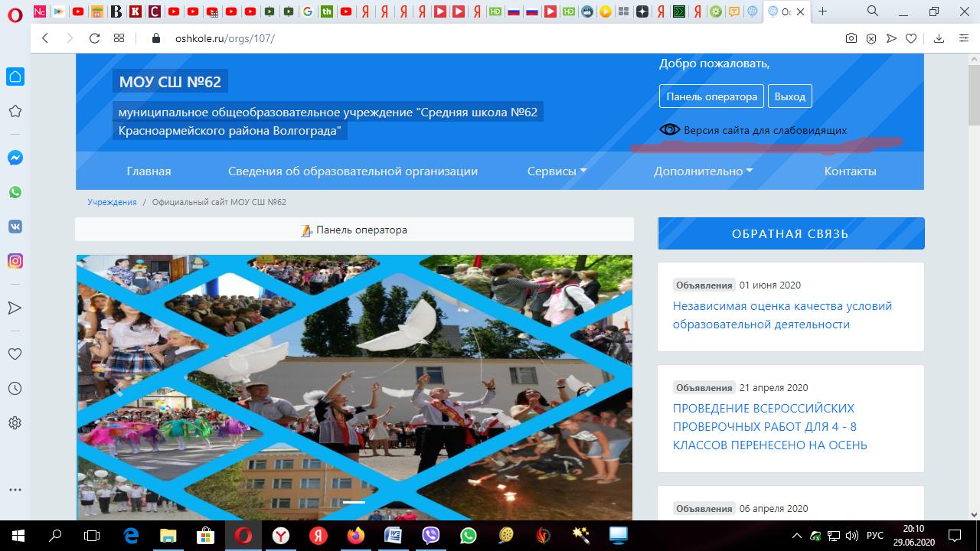Send page to My Flow
Viewport: 980px width, 551px height.
891,38
